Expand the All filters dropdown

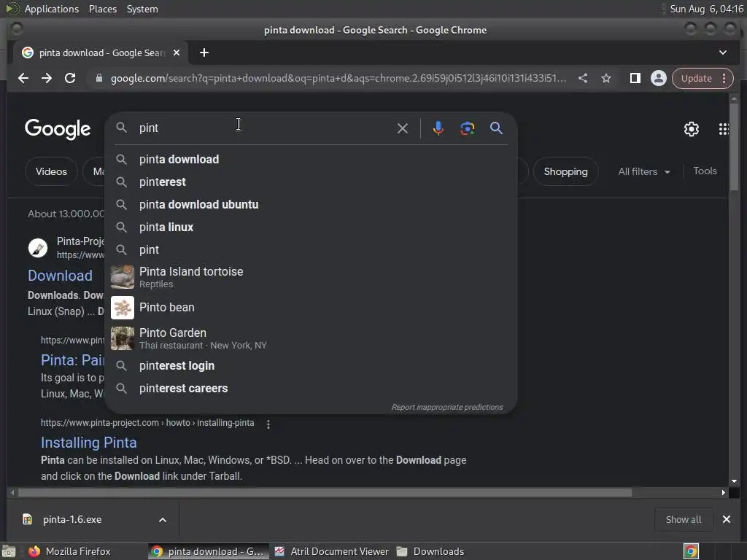coord(644,171)
